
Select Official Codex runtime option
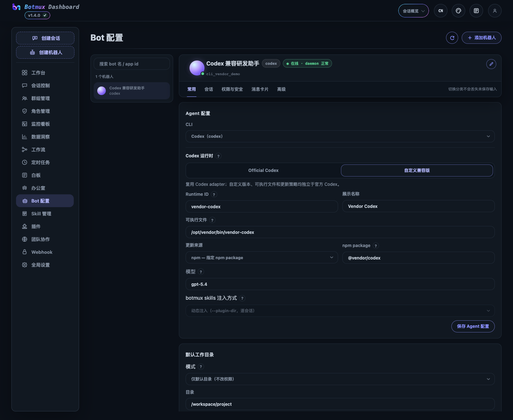tap(263, 170)
